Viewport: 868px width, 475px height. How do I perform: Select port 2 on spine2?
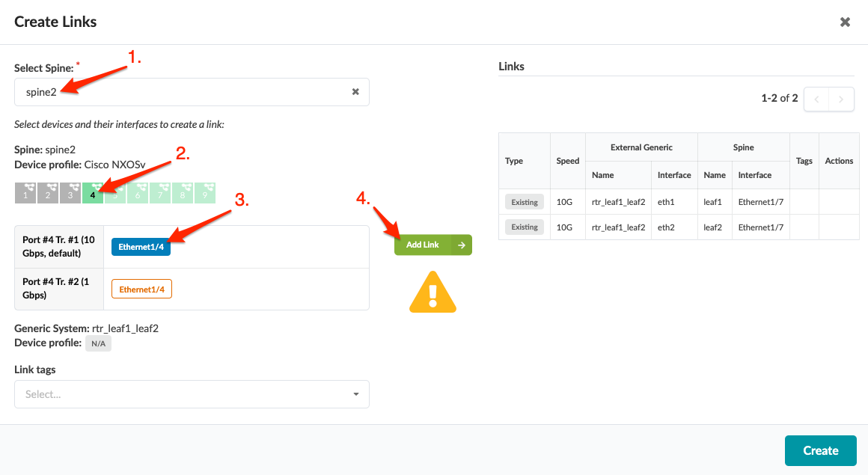point(48,193)
